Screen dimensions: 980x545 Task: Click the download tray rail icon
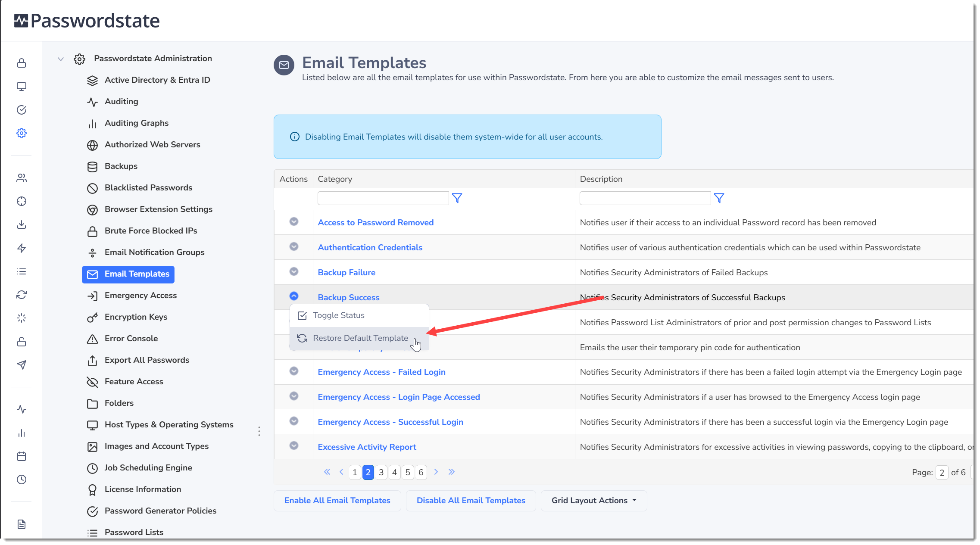[x=22, y=224]
